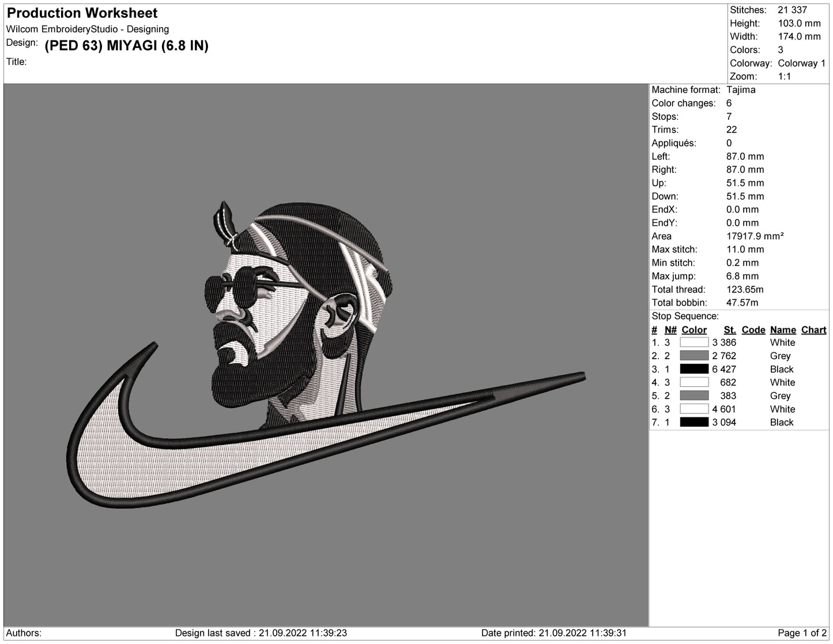Click the white swatch in stop row 4

pos(694,382)
